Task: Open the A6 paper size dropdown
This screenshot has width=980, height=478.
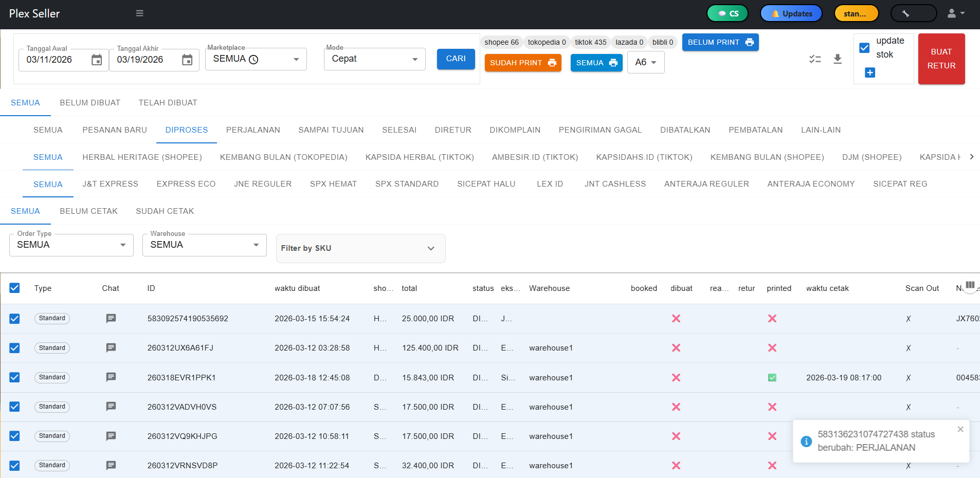Action: click(x=646, y=62)
